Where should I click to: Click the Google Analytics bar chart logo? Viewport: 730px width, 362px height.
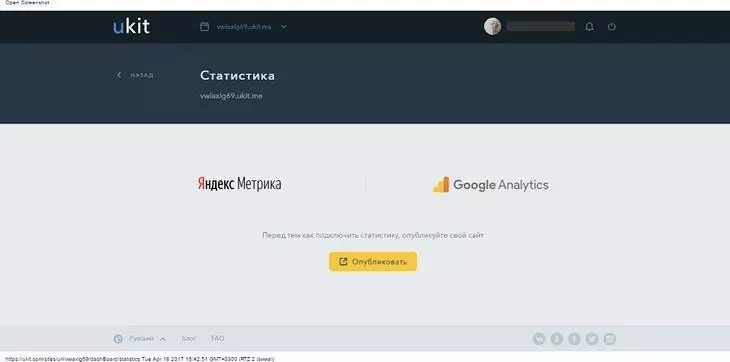441,185
